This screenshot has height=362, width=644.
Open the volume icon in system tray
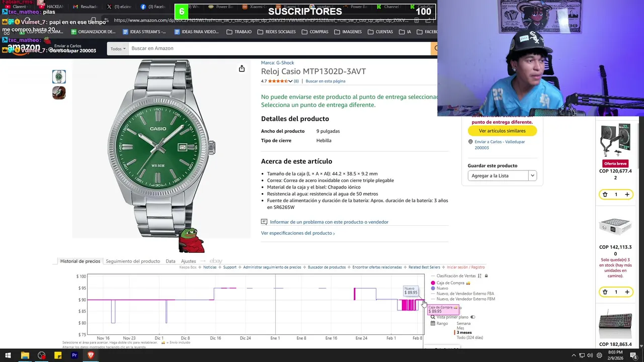click(590, 355)
